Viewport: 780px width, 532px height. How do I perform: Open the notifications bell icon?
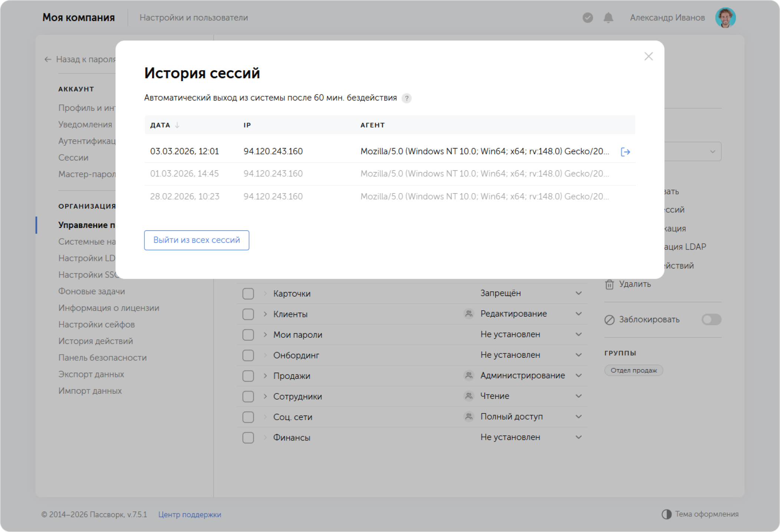coord(608,17)
